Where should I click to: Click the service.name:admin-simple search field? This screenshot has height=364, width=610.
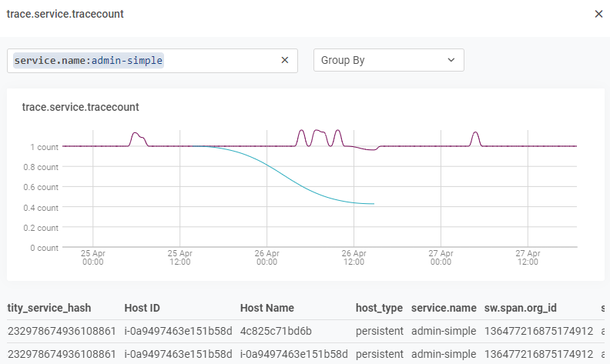pyautogui.click(x=146, y=60)
